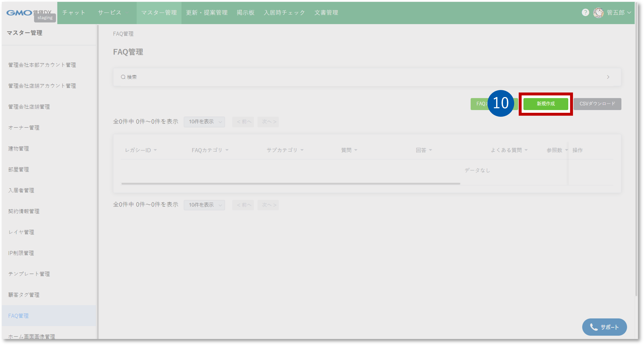Click the search magnifier icon

pyautogui.click(x=123, y=77)
